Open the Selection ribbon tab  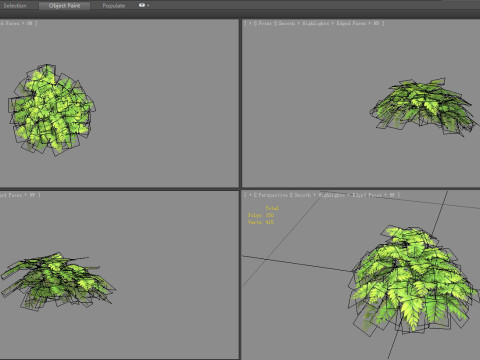pyautogui.click(x=15, y=6)
